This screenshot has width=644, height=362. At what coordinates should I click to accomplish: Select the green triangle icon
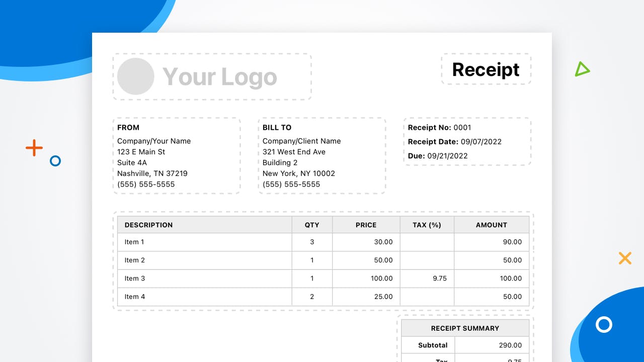(x=582, y=69)
